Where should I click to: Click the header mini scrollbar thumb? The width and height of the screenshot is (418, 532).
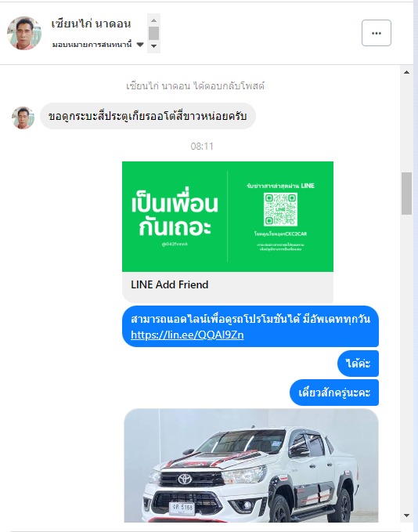click(x=153, y=33)
